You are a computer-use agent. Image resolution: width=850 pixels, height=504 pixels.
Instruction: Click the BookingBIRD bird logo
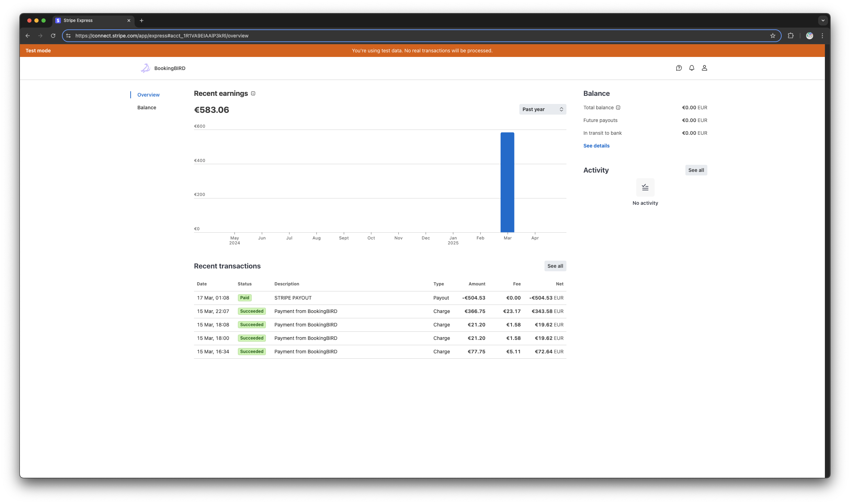point(146,68)
